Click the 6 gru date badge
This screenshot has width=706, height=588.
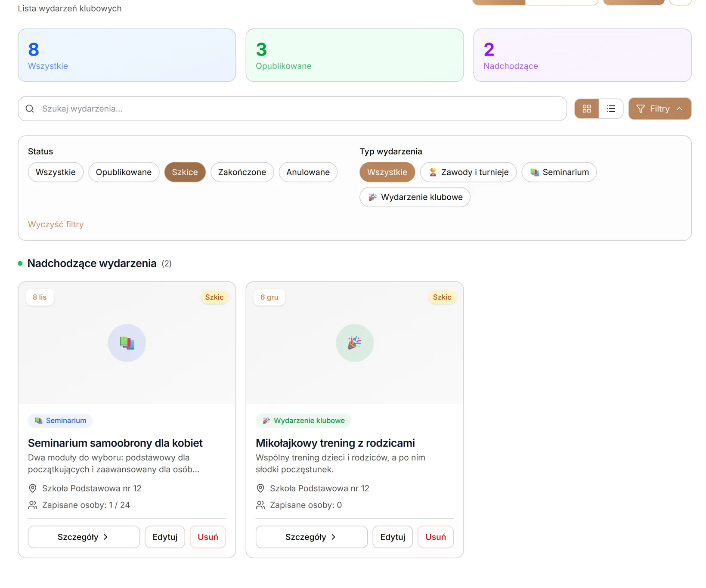[x=269, y=297]
